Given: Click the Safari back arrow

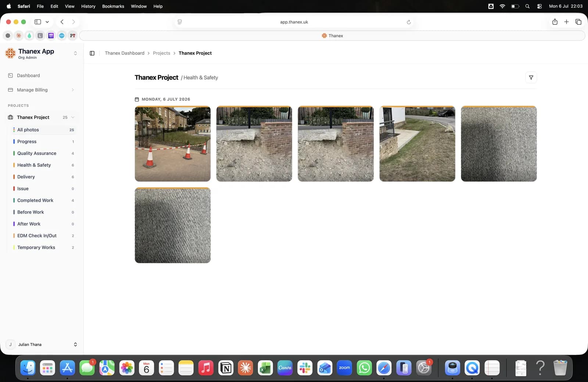Looking at the screenshot, I should click(x=62, y=22).
